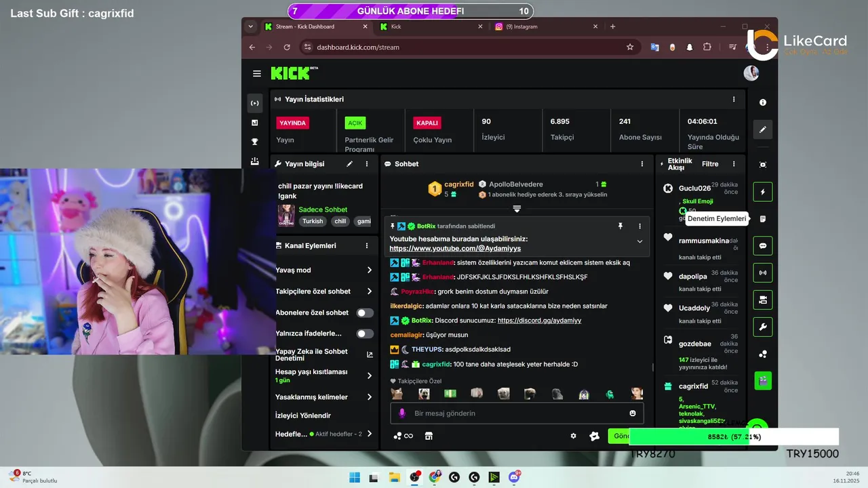This screenshot has height=488, width=868.
Task: Type in the Bir mesaj gönderin field
Action: 516,413
